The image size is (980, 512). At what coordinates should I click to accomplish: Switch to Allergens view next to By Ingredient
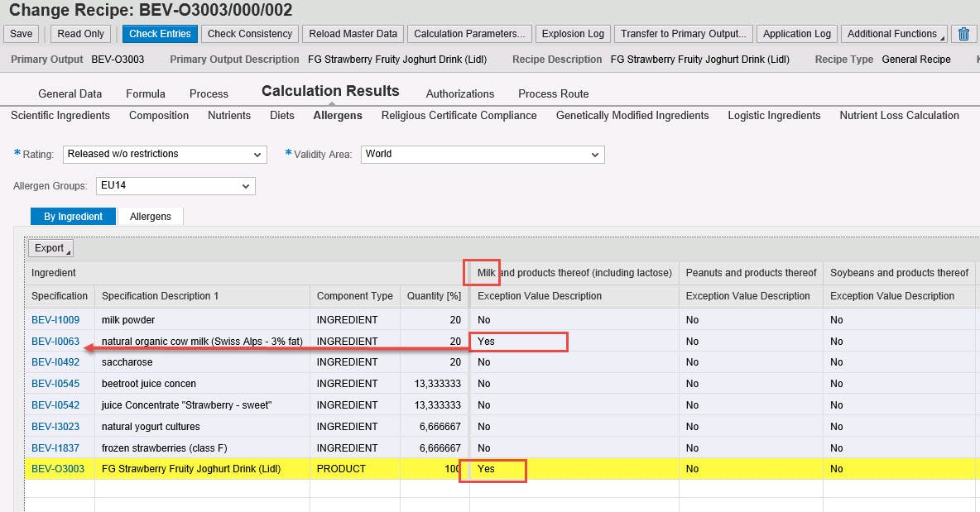coord(150,216)
